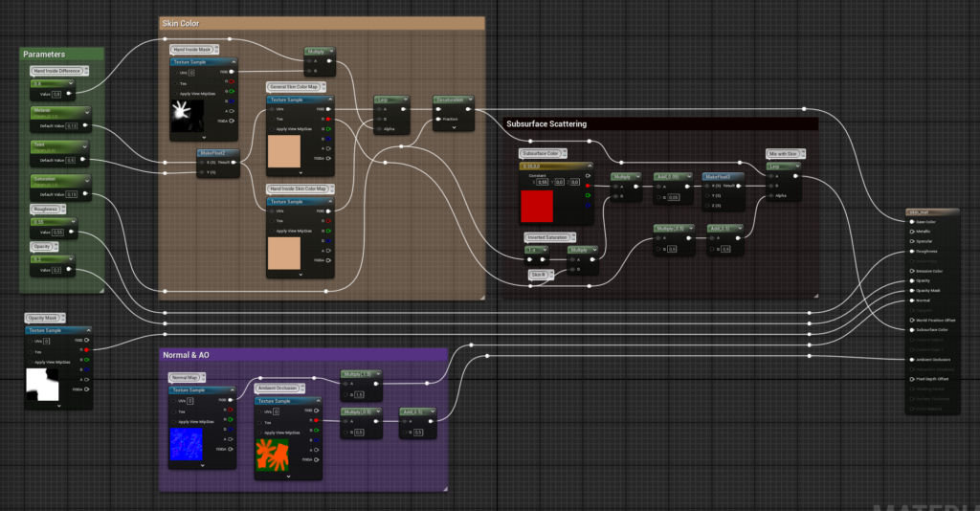Click the Skin Color Lerp node's Alpha pin

(379, 129)
